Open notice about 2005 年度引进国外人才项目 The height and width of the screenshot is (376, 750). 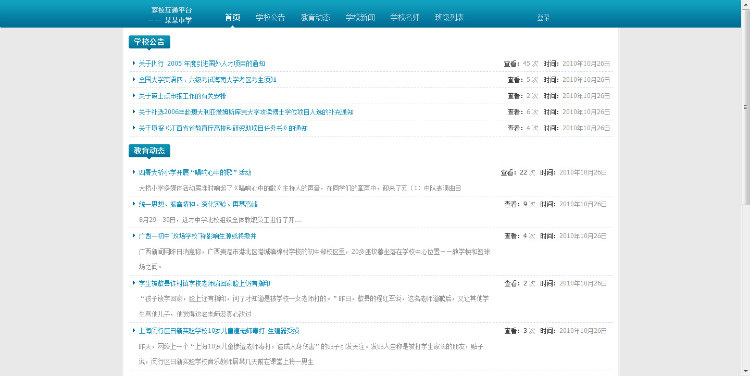[202, 64]
